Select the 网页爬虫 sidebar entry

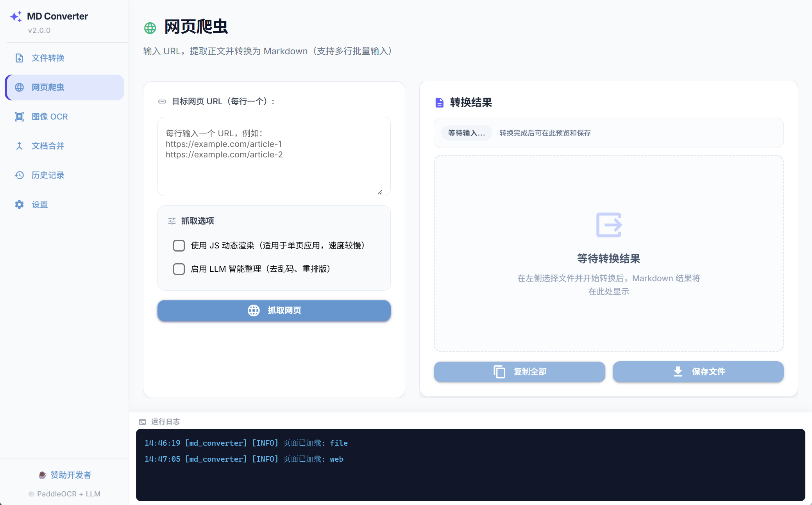click(x=48, y=87)
